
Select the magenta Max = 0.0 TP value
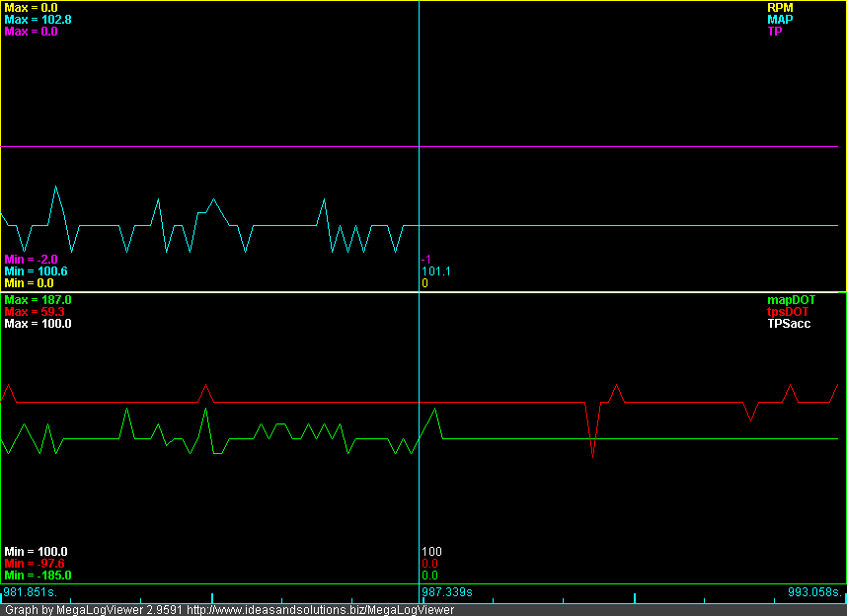click(x=31, y=32)
